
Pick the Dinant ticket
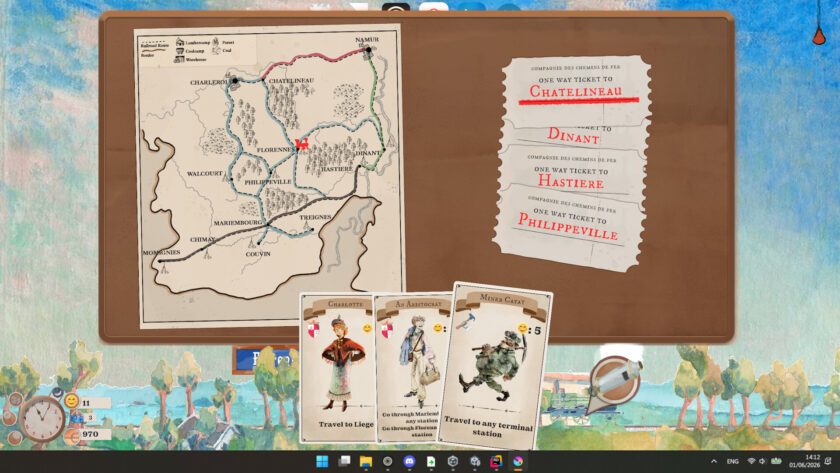(x=573, y=135)
